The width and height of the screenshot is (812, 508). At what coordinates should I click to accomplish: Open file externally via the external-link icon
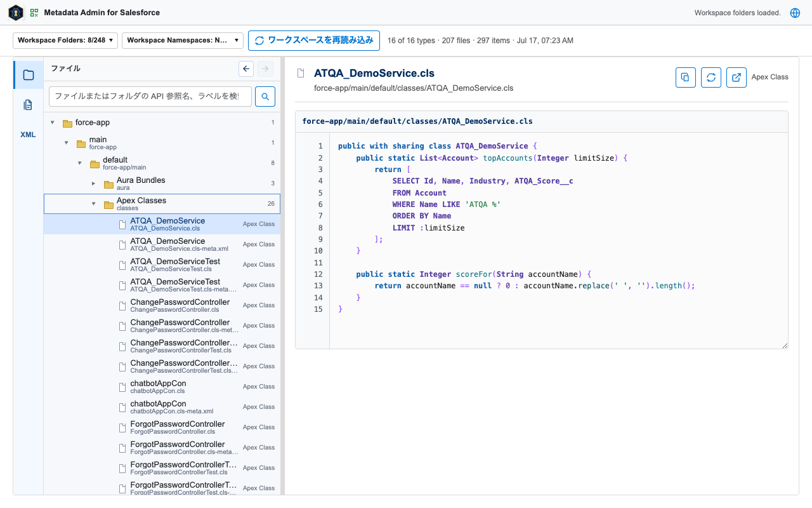(x=737, y=77)
